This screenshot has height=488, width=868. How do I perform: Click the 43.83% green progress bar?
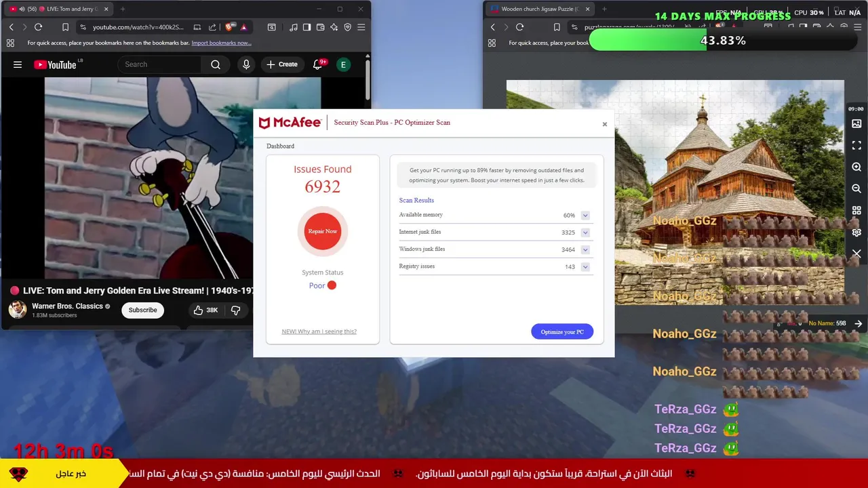pyautogui.click(x=723, y=41)
